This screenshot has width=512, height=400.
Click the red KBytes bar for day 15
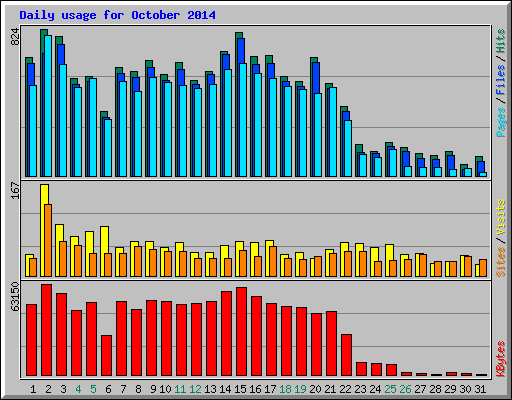coord(242,331)
